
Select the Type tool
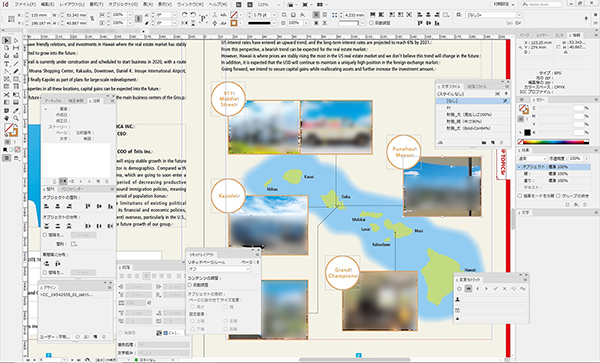tap(7, 63)
